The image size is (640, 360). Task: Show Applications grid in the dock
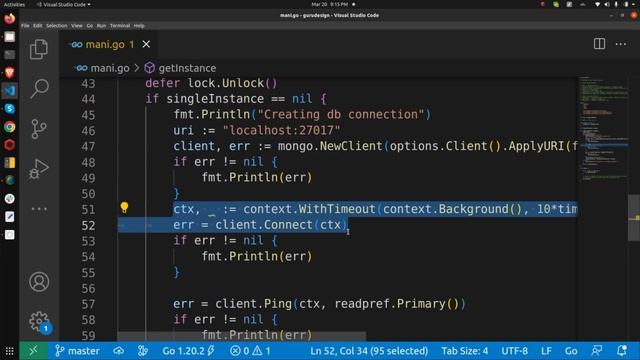point(9,351)
